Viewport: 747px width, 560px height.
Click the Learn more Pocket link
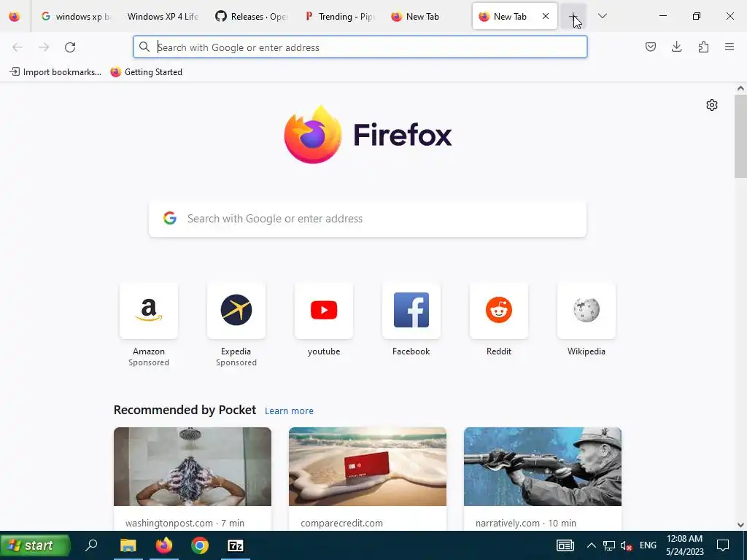(x=289, y=411)
